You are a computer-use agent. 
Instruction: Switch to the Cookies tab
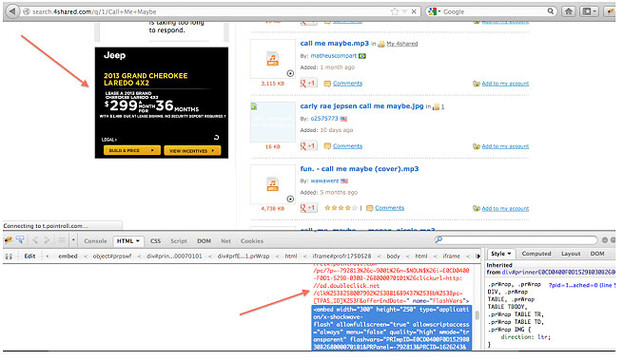[252, 241]
